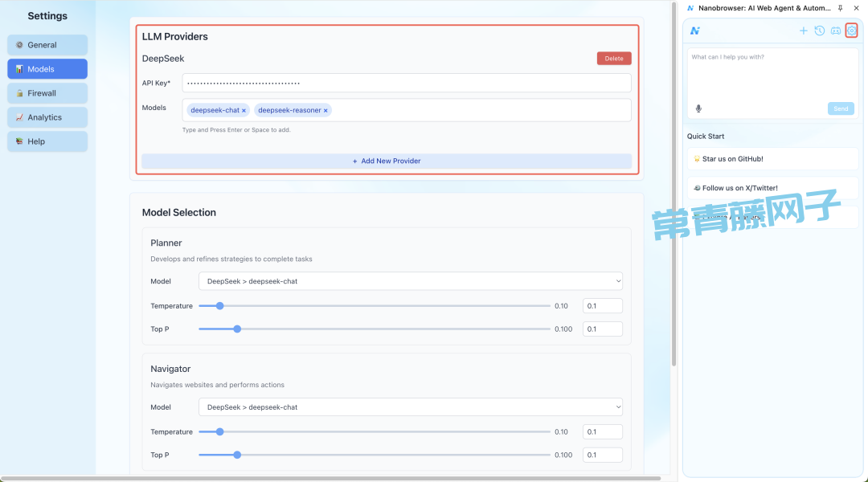Viewport: 868px width, 482px height.
Task: Open the Planner model dropdown
Action: click(x=410, y=281)
